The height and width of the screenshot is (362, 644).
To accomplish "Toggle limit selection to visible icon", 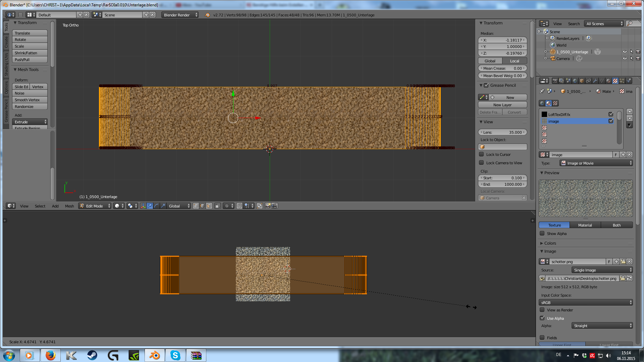I will click(218, 206).
